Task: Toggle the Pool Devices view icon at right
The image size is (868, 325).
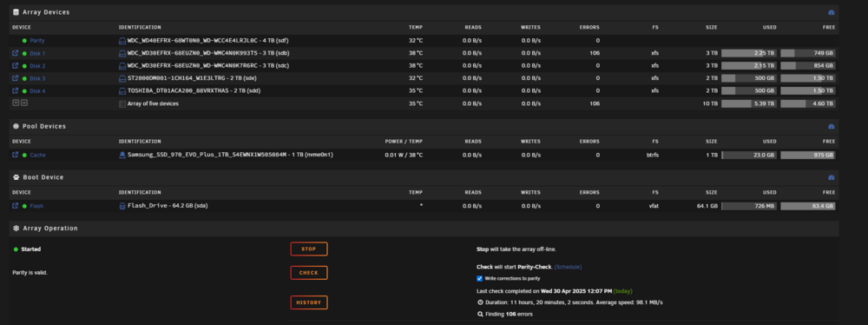Action: coord(831,127)
